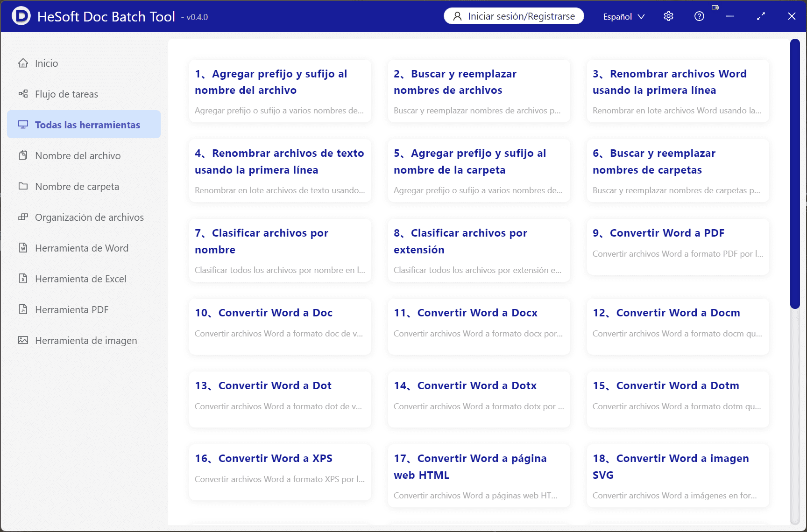Click description 'Renombrar en lote archivos Word usando la...'

pos(677,111)
